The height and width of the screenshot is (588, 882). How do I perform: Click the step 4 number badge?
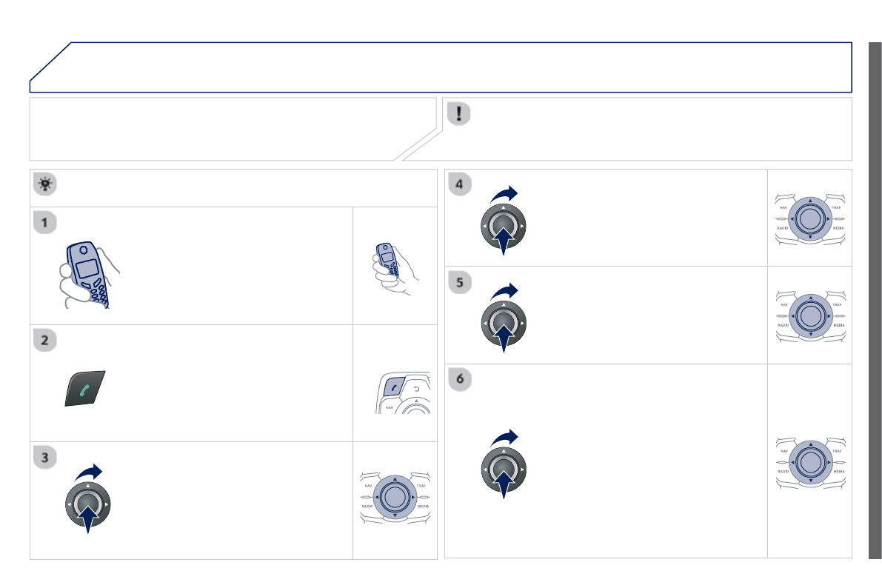click(x=461, y=185)
